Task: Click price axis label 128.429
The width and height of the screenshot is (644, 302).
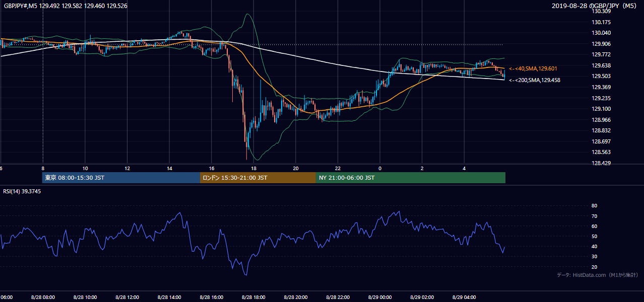Action: [x=602, y=163]
